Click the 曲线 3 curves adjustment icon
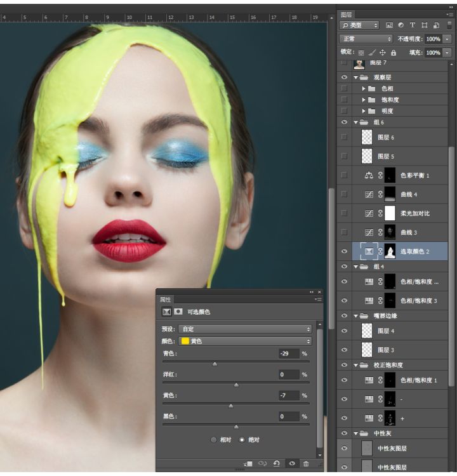Image resolution: width=457 pixels, height=476 pixels. (369, 232)
